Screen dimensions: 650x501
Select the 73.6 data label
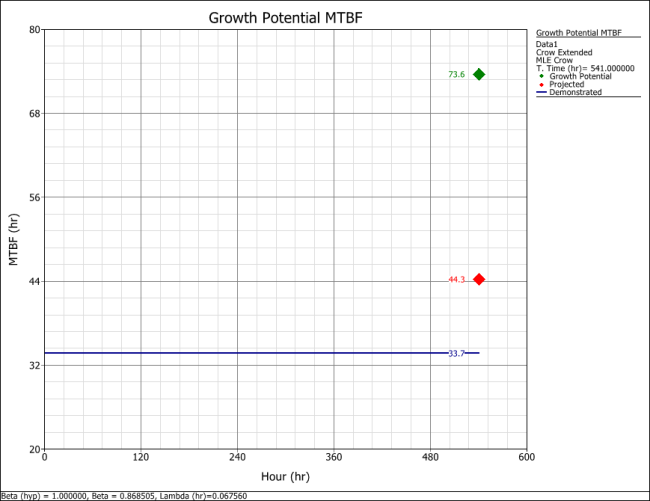coord(456,75)
